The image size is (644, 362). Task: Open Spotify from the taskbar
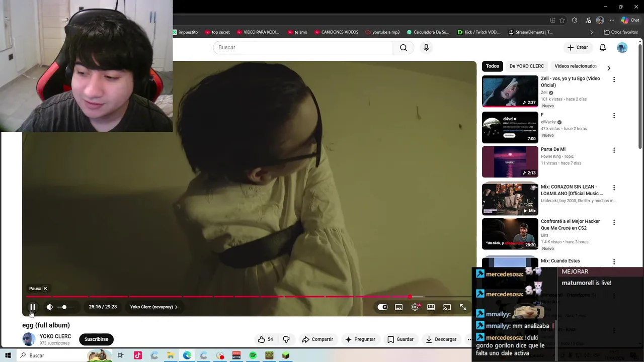253,355
